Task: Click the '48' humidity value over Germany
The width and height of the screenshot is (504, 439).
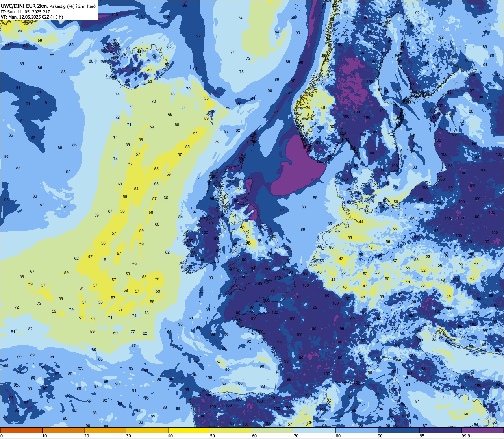Action: pos(363,297)
